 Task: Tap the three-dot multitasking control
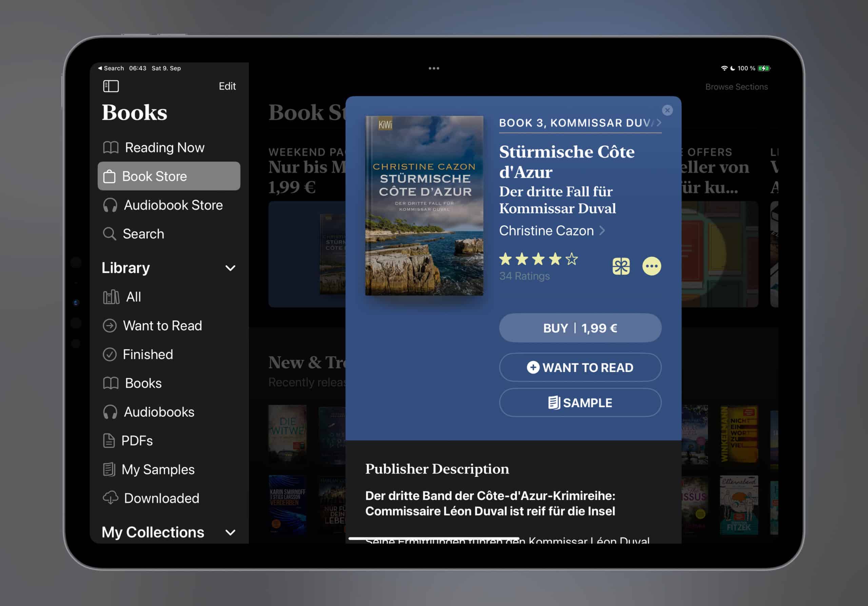(434, 69)
